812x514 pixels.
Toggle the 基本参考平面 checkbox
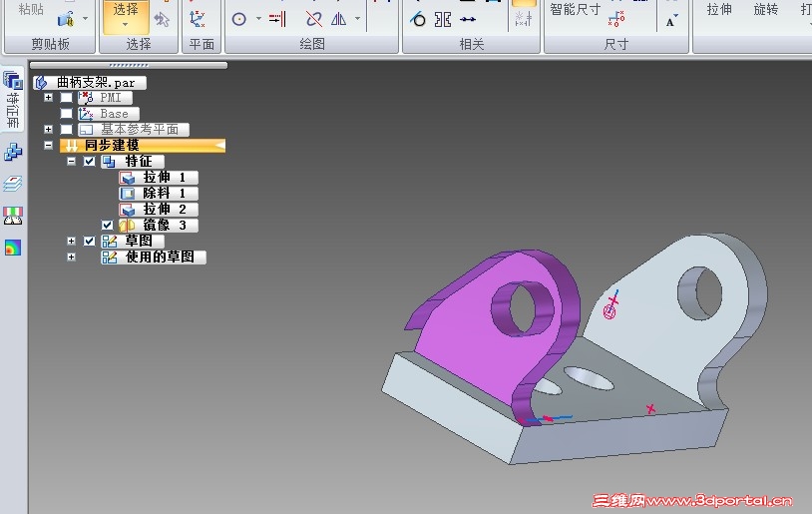coord(66,129)
